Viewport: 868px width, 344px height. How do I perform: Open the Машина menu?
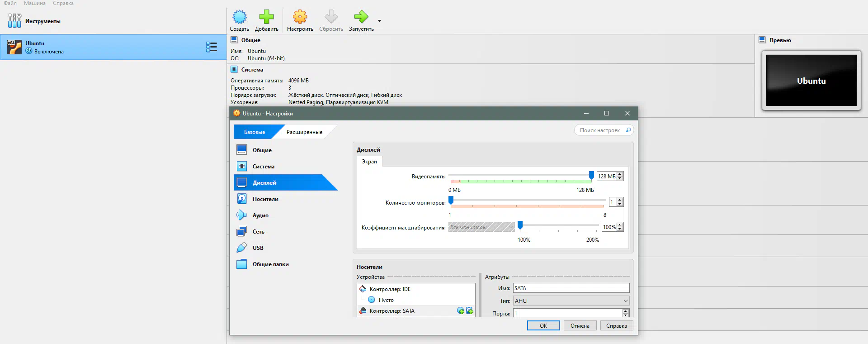coord(35,3)
